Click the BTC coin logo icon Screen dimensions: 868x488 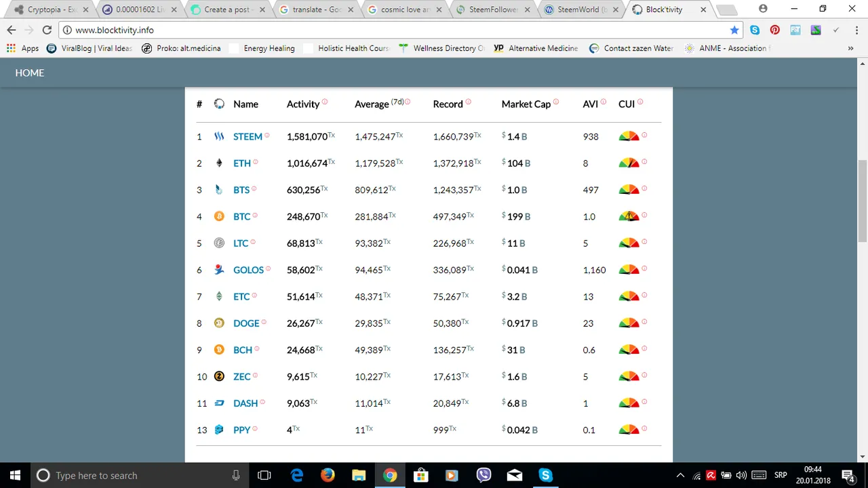click(x=219, y=216)
